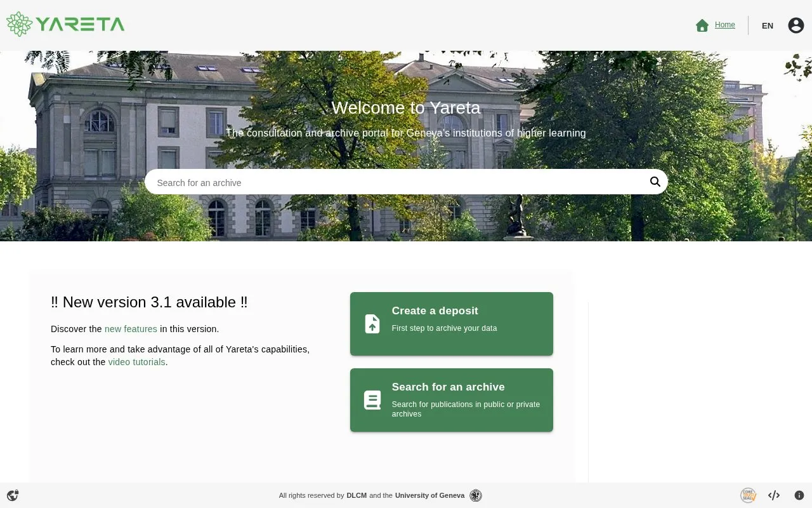Viewport: 812px width, 508px height.
Task: Follow the 'new features' link
Action: click(131, 329)
